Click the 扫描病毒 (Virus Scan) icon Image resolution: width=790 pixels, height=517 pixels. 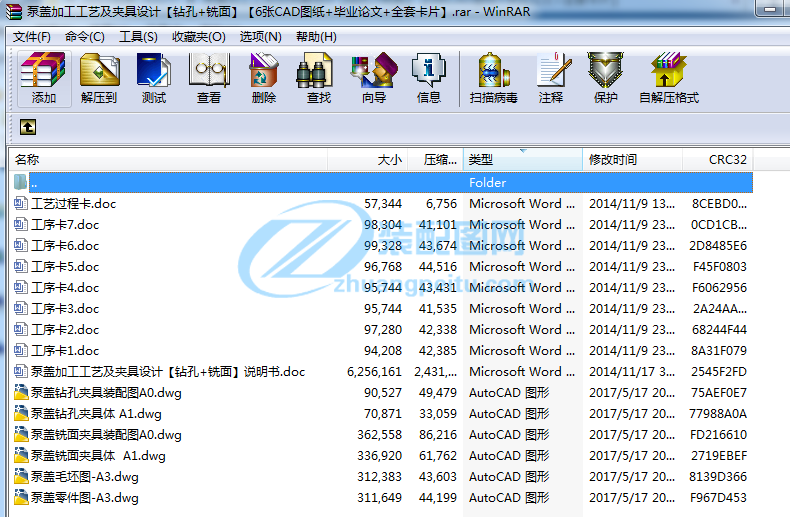point(493,79)
